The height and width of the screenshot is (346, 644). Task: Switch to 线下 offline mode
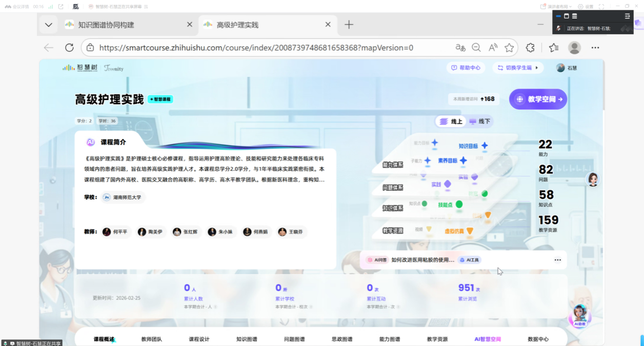(479, 121)
